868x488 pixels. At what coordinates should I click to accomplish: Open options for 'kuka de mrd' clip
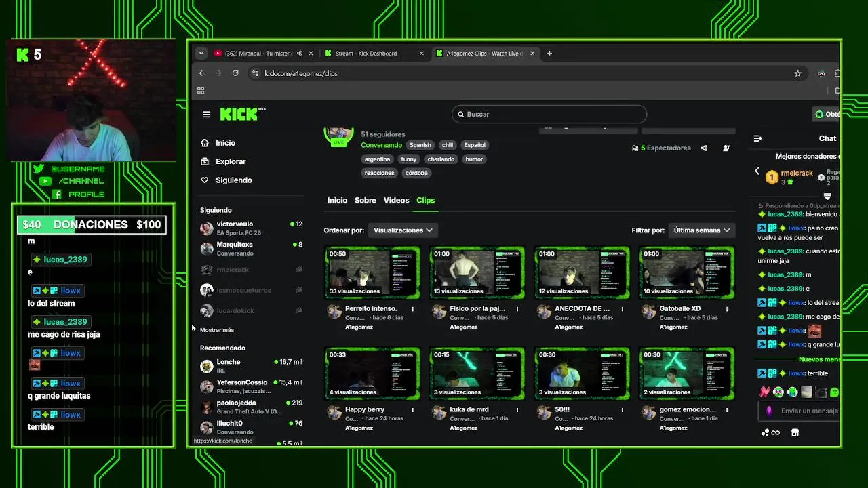(517, 410)
